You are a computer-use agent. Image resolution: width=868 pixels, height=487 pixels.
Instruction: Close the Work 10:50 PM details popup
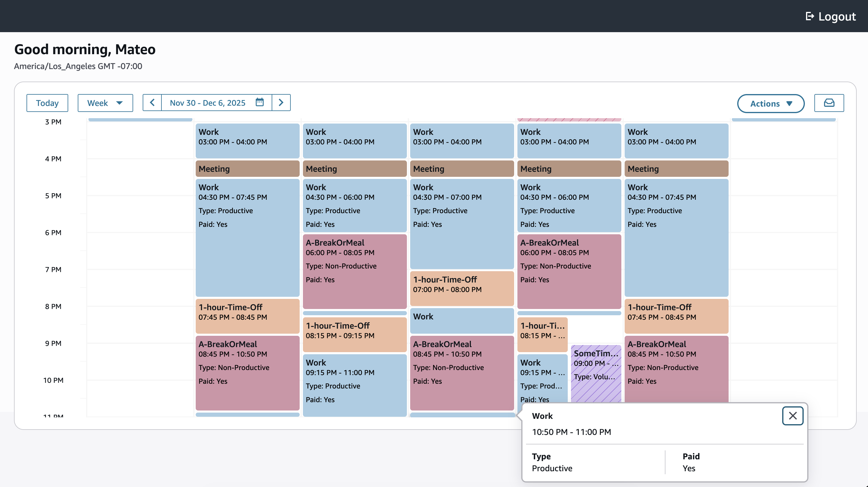coord(793,416)
